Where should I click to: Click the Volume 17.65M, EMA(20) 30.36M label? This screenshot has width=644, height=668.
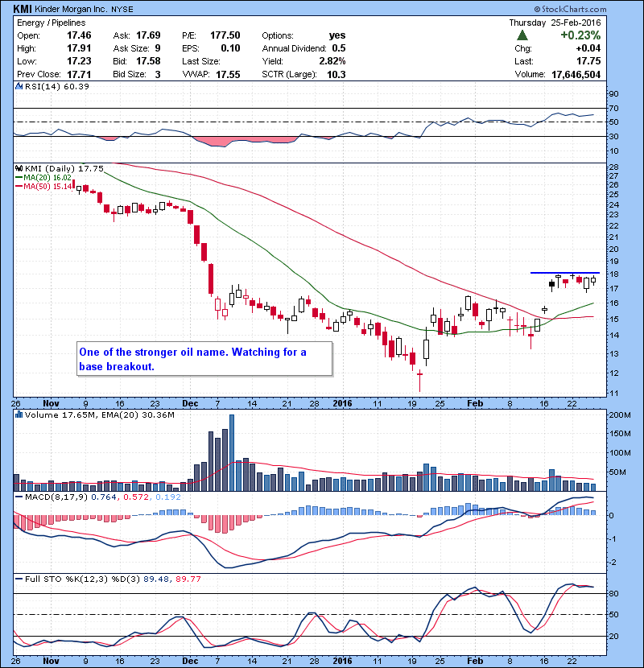(99, 414)
